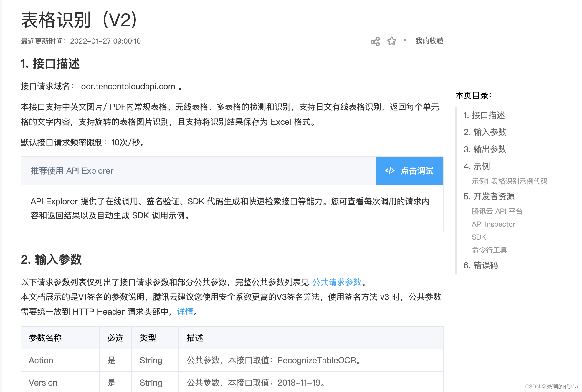
Task: Go to 命令行工具 in contents
Action: click(489, 250)
